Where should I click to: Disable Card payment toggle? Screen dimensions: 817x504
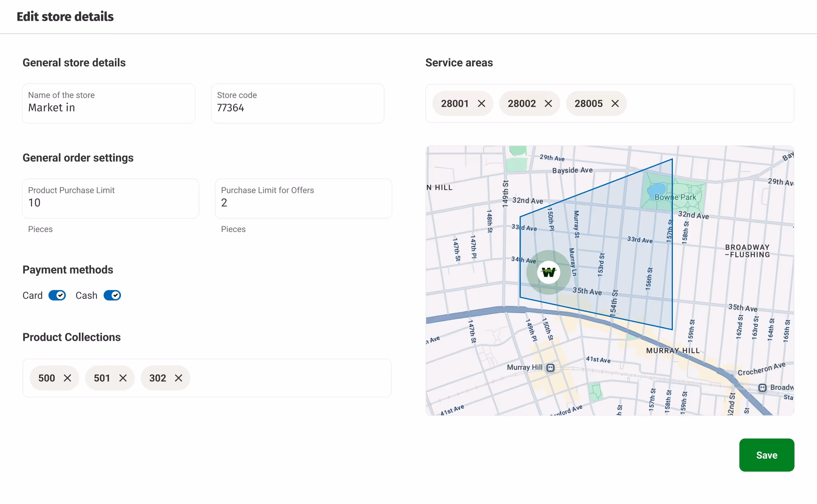[x=57, y=295]
